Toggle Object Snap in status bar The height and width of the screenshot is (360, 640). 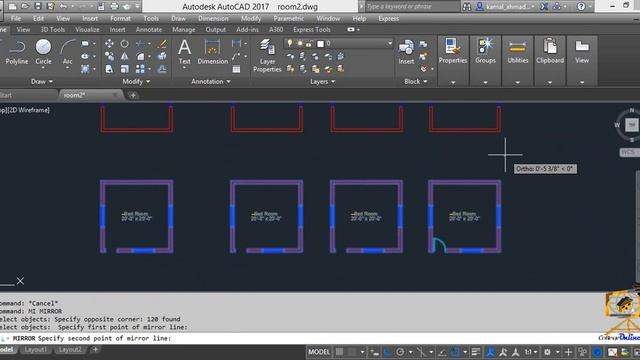(x=455, y=352)
